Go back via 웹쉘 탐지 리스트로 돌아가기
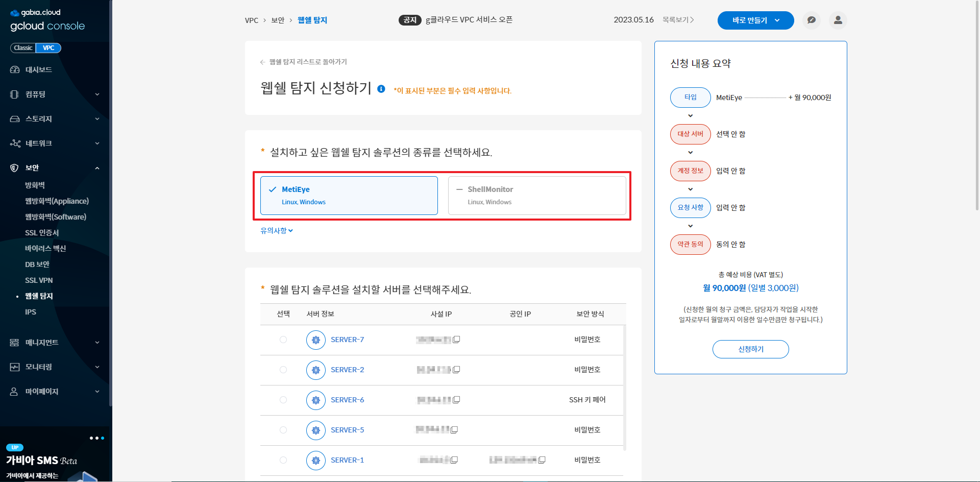The width and height of the screenshot is (980, 482). click(304, 62)
